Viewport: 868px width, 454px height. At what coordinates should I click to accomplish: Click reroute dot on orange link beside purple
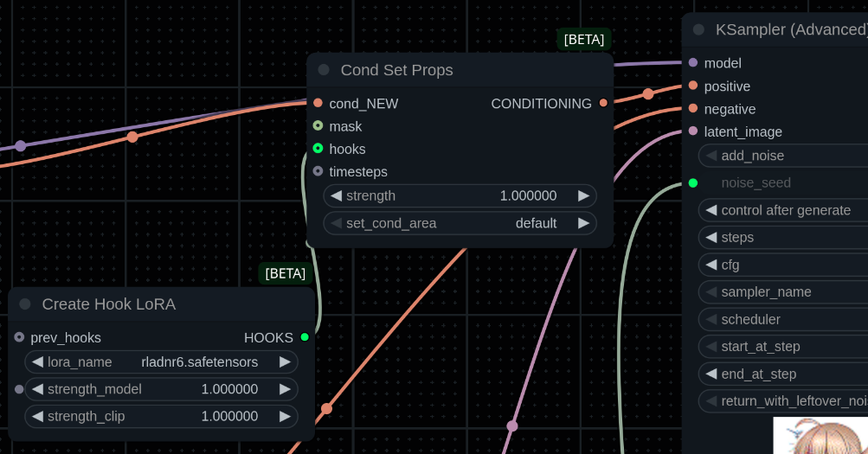pyautogui.click(x=132, y=137)
